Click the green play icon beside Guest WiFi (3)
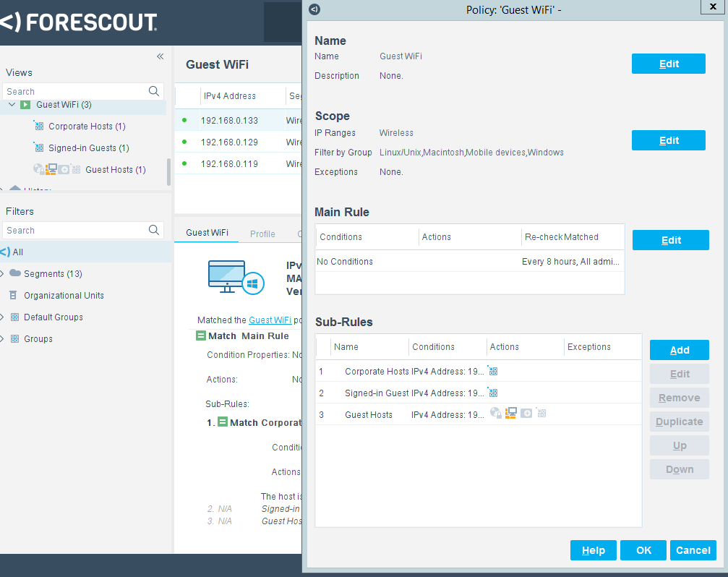The image size is (728, 577). 25,105
